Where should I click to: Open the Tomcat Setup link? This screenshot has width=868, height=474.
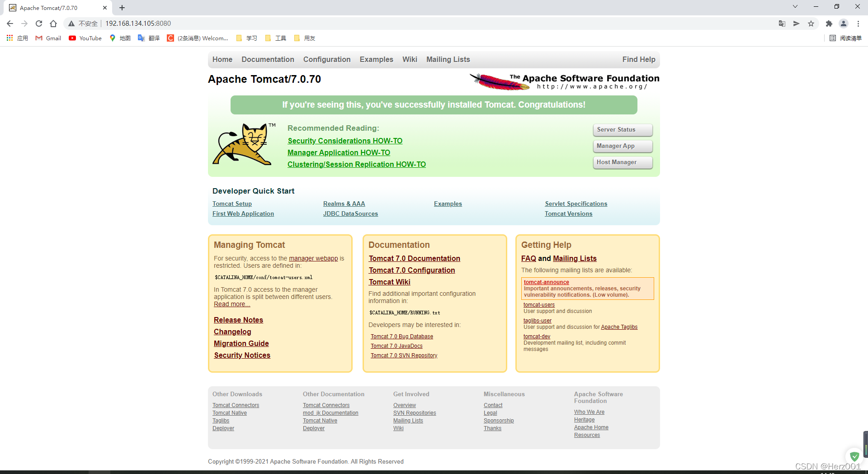(232, 204)
